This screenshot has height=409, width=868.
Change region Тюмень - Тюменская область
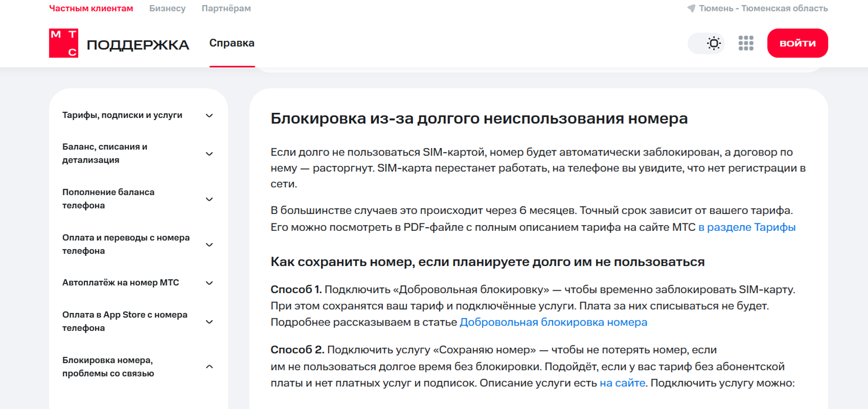763,9
